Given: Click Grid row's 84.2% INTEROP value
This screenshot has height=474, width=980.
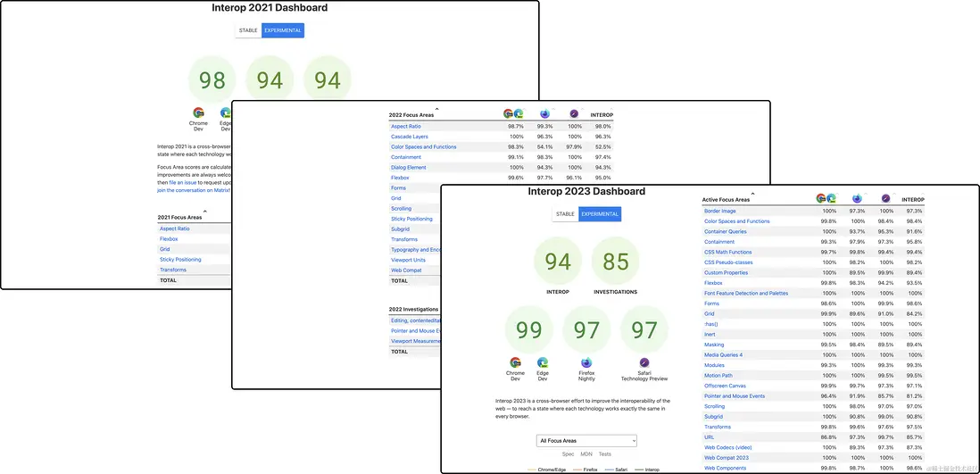Looking at the screenshot, I should [x=914, y=314].
